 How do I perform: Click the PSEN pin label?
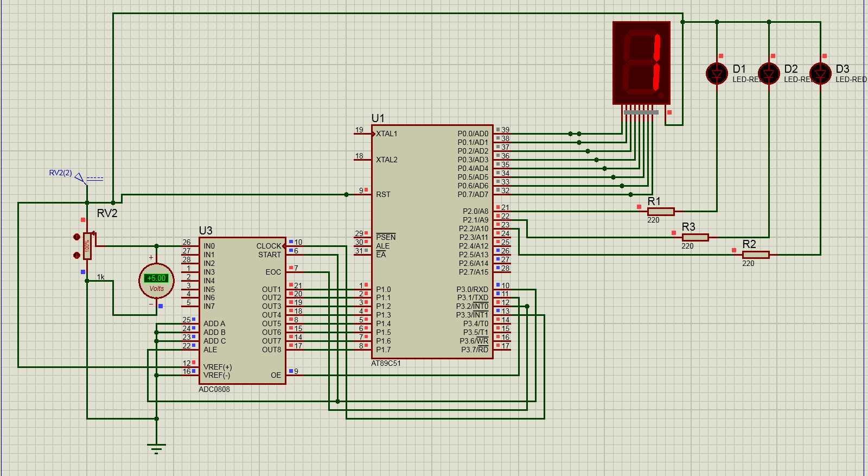386,237
